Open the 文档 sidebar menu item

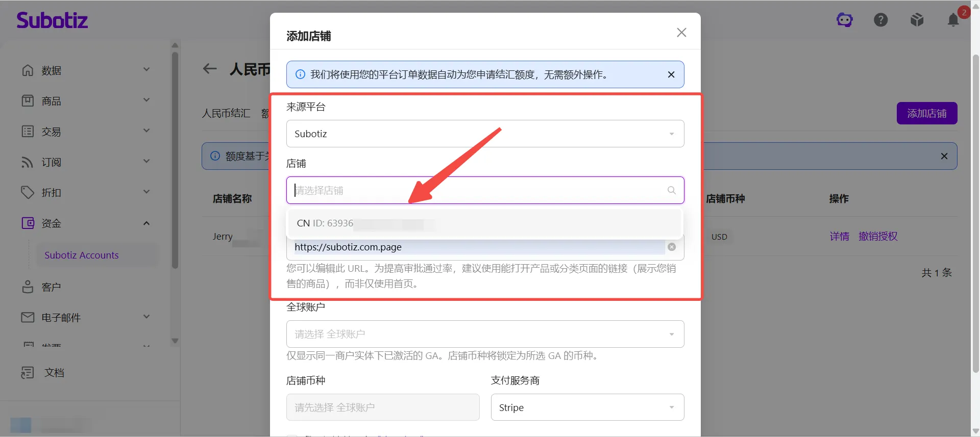(54, 373)
